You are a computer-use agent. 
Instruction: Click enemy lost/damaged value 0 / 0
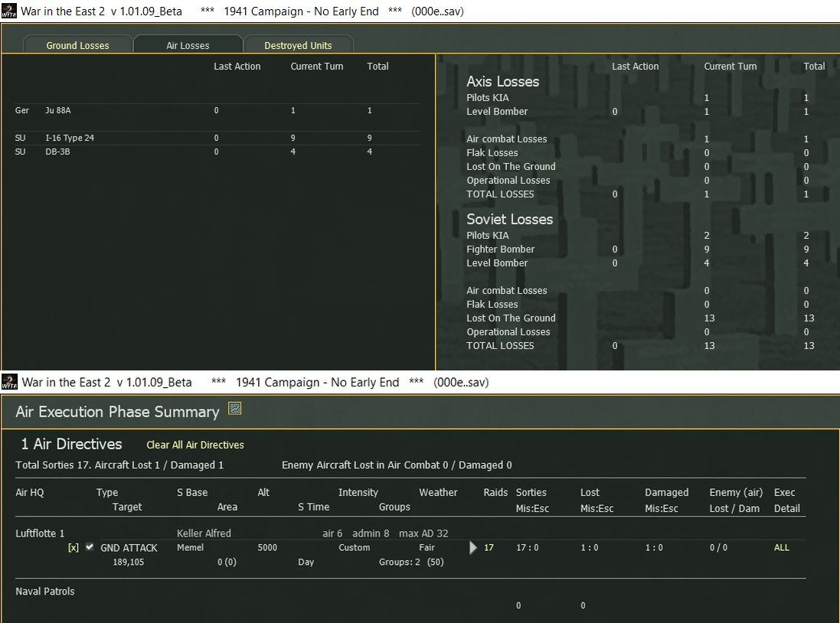(718, 547)
